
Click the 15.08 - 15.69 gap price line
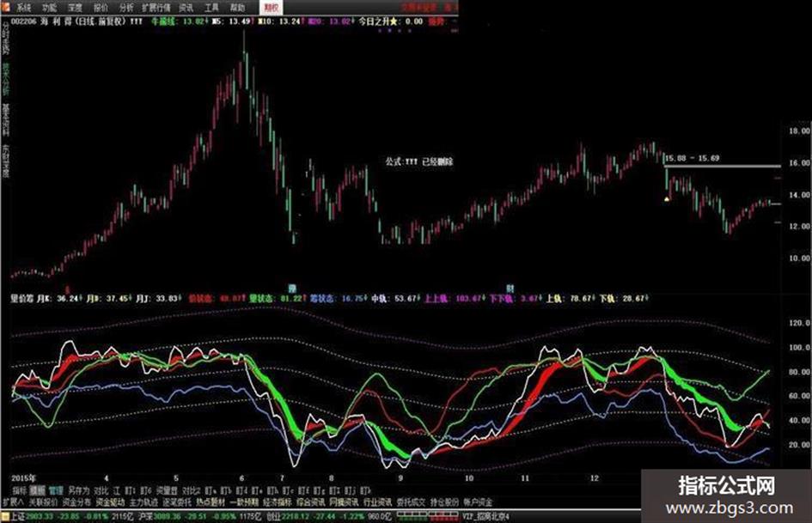click(x=723, y=167)
